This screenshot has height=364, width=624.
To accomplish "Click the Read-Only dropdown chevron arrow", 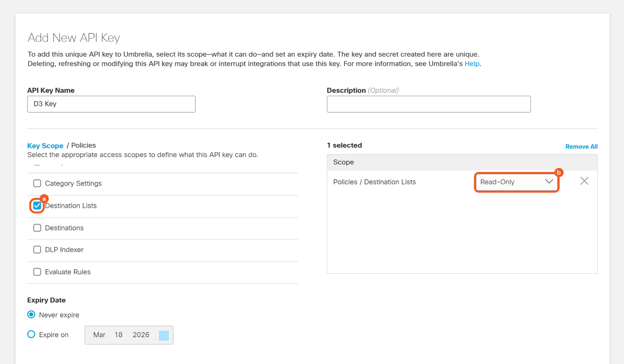I will (549, 182).
